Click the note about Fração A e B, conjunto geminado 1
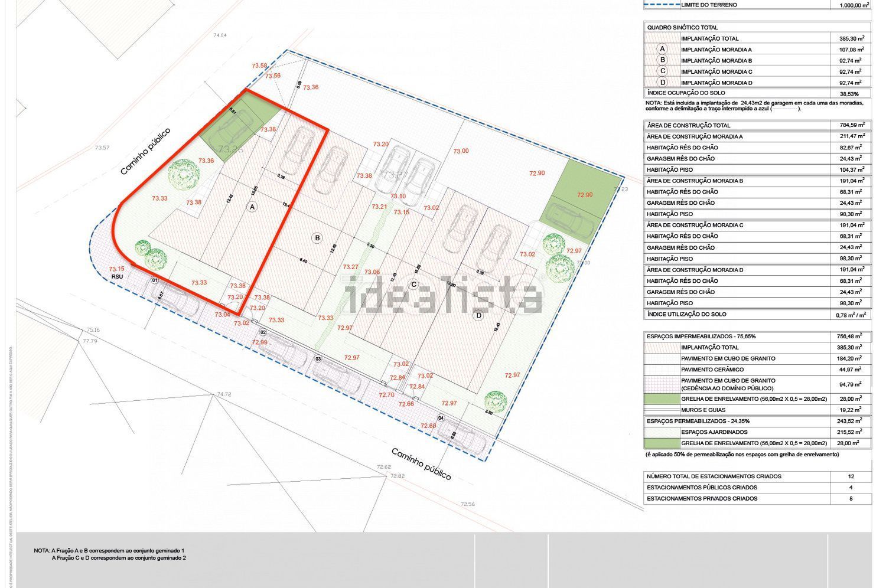Viewport: 886px width, 588px height. point(109,550)
